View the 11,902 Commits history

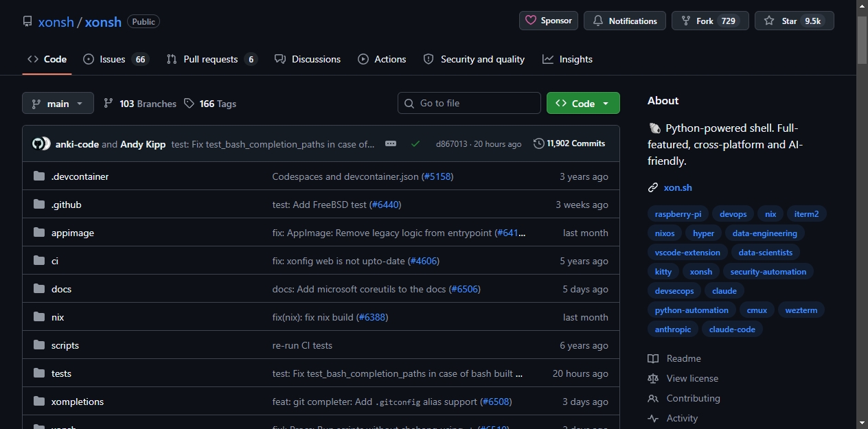(569, 143)
